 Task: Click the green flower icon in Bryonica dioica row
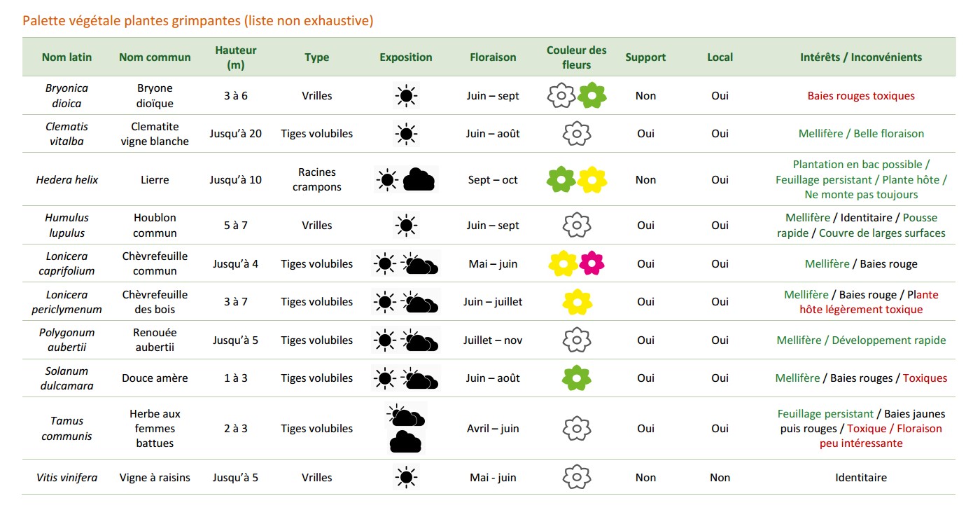592,95
